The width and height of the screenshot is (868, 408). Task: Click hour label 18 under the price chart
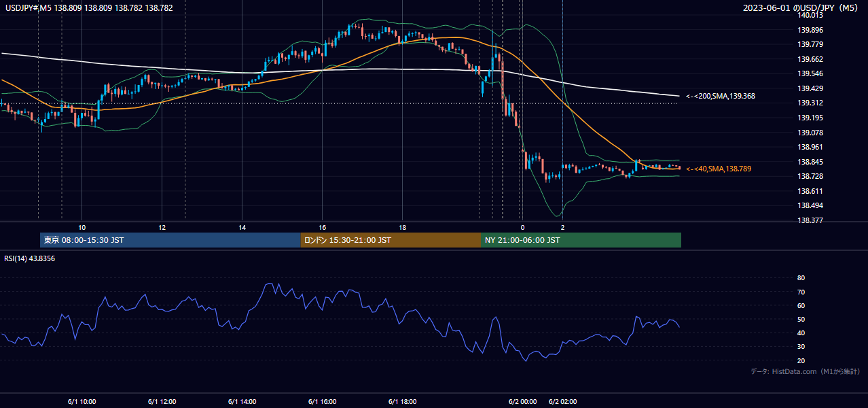pyautogui.click(x=402, y=227)
